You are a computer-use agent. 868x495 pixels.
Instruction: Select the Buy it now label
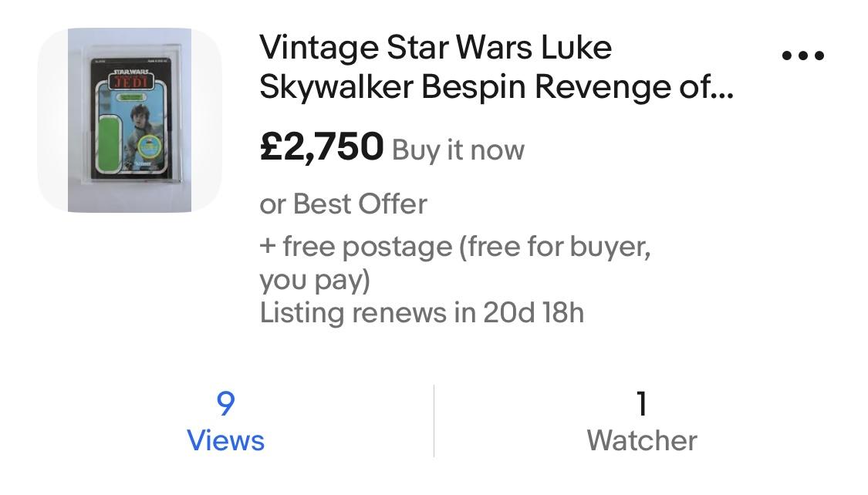pos(458,150)
